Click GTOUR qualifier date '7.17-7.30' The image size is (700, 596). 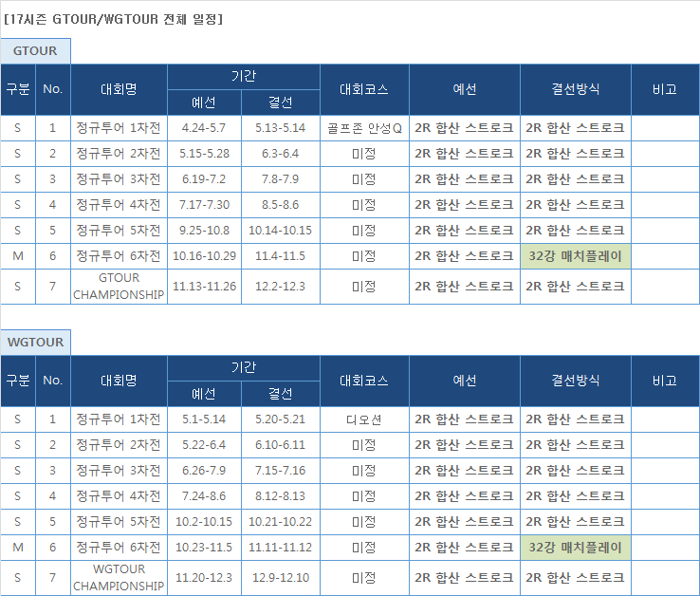204,205
